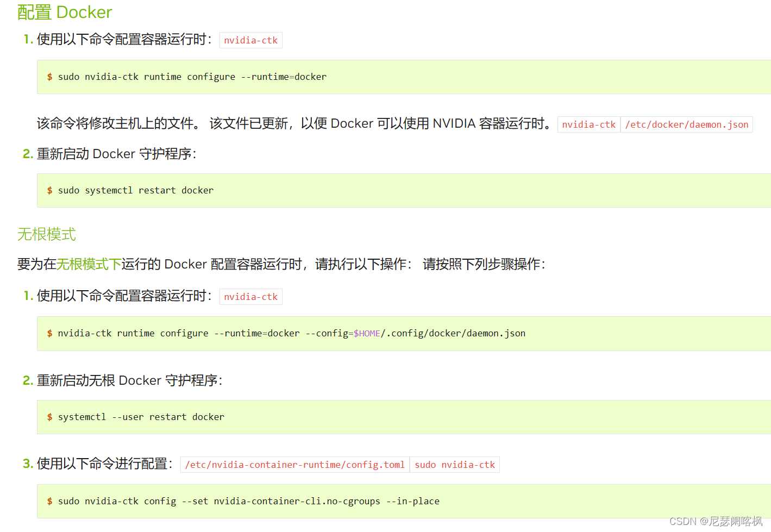Image resolution: width=771 pixels, height=532 pixels.
Task: Click the /etc/docker/daemon.json code badge
Action: (686, 124)
